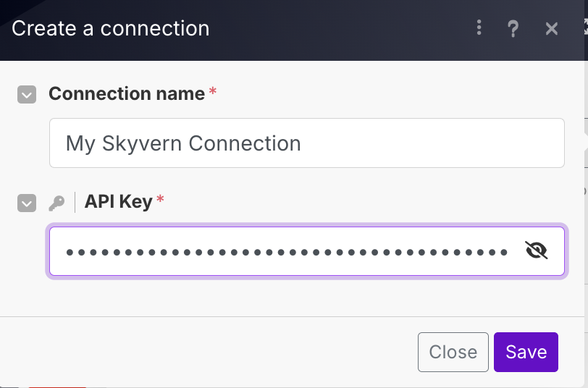Screen dimensions: 588x388
Task: Collapse the Connection name field chevron
Action: point(27,95)
